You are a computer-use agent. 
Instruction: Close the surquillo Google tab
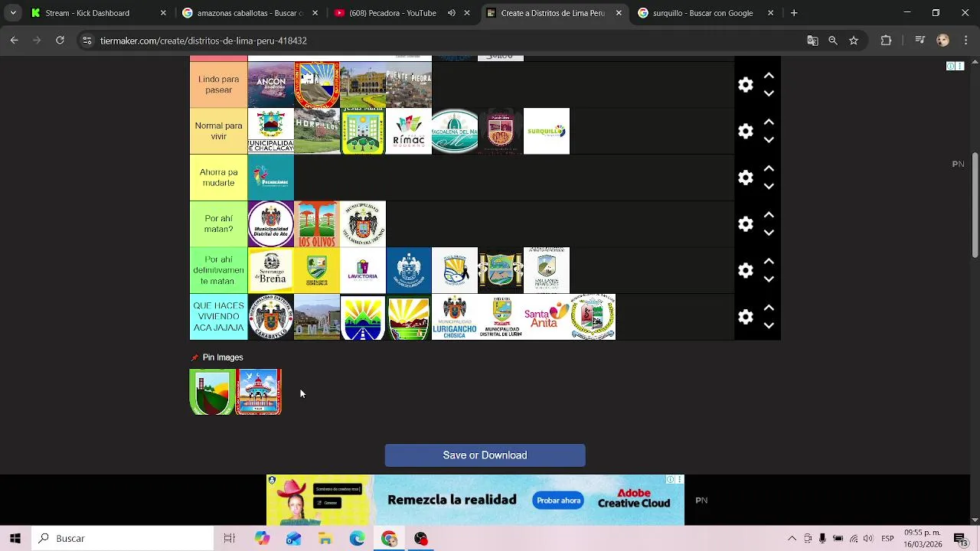(x=771, y=13)
